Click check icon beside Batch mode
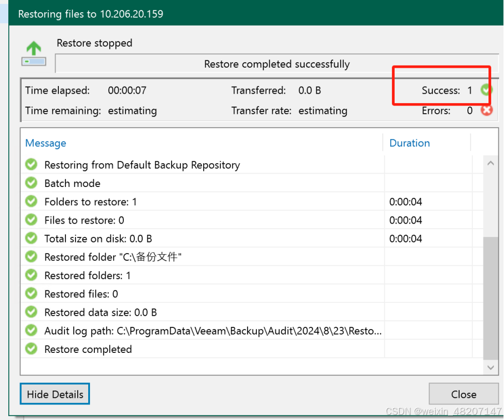The image size is (504, 420). pyautogui.click(x=31, y=183)
